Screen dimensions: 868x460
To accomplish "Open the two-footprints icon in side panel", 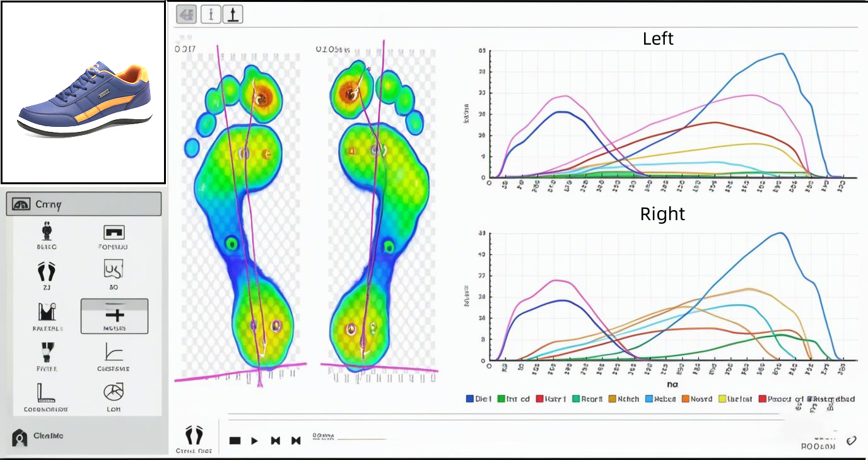I will [x=47, y=272].
